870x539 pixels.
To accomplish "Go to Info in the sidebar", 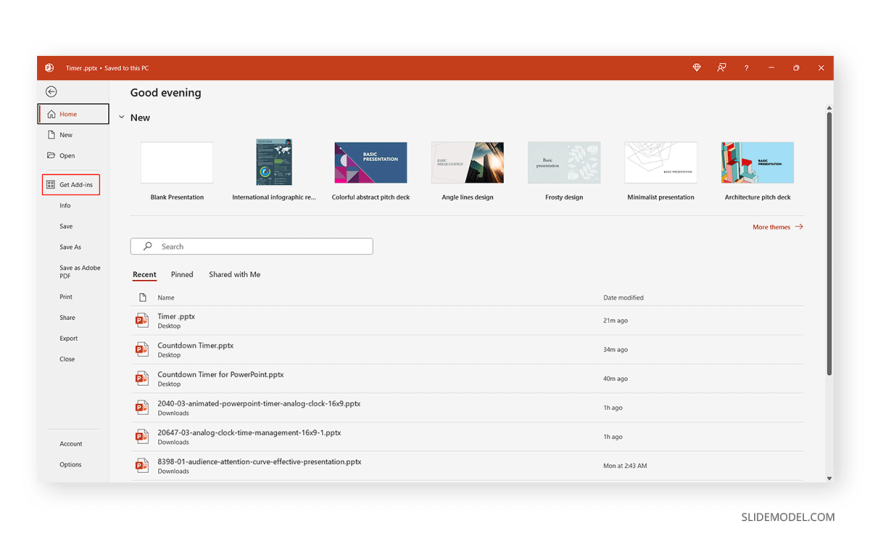I will tap(65, 205).
